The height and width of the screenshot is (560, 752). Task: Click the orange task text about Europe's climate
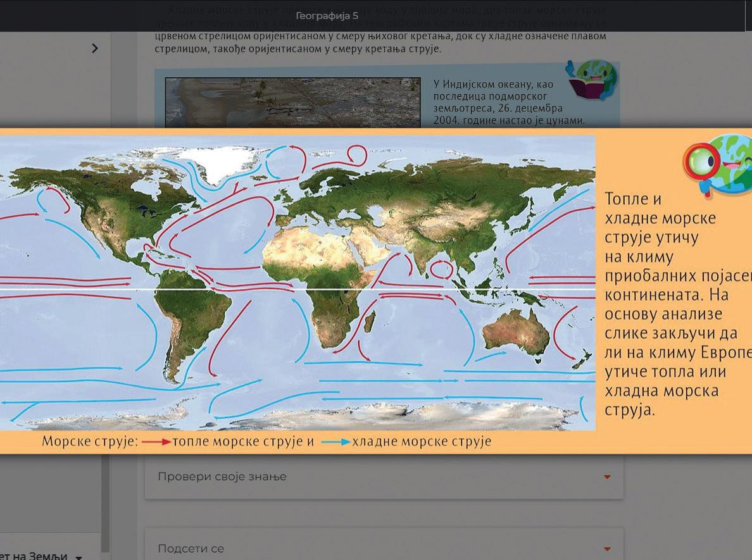coord(677,304)
